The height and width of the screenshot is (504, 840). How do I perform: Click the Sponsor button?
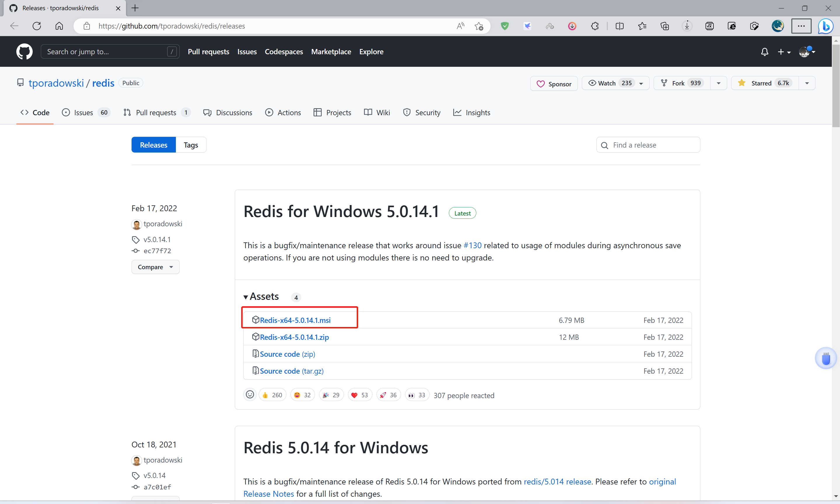coord(554,83)
